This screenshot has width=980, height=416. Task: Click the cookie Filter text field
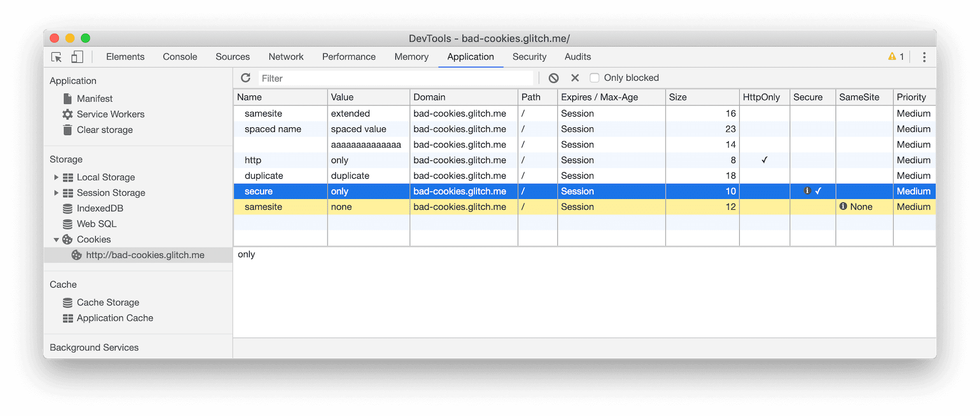click(395, 78)
